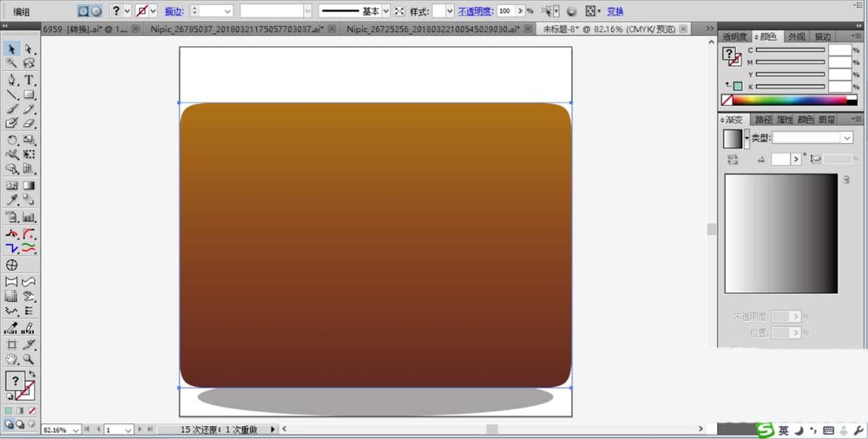Select the Hand tool
This screenshot has width=868, height=439.
(x=11, y=359)
